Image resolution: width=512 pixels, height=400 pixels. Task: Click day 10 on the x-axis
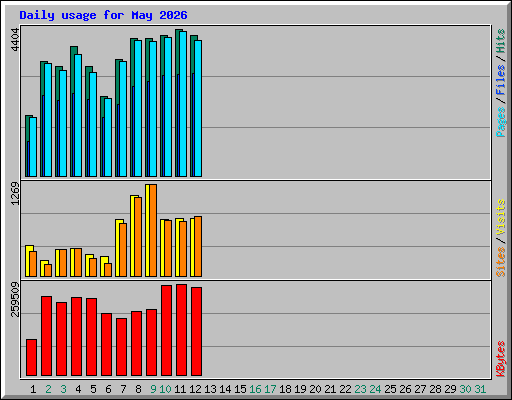point(165,389)
